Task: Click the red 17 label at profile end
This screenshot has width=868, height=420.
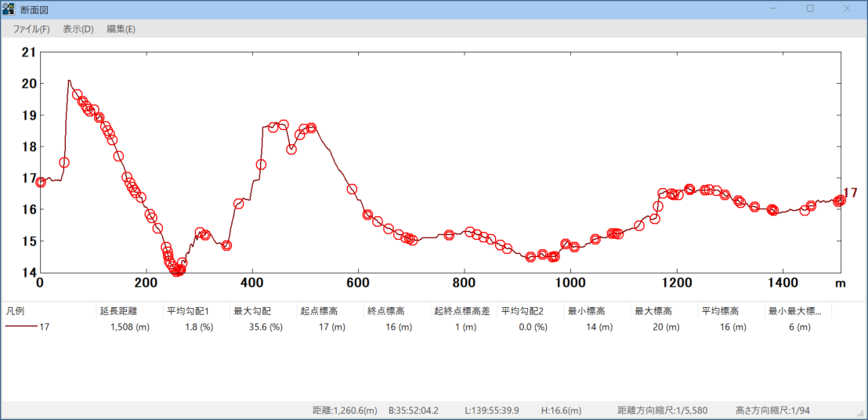Action: coord(850,193)
